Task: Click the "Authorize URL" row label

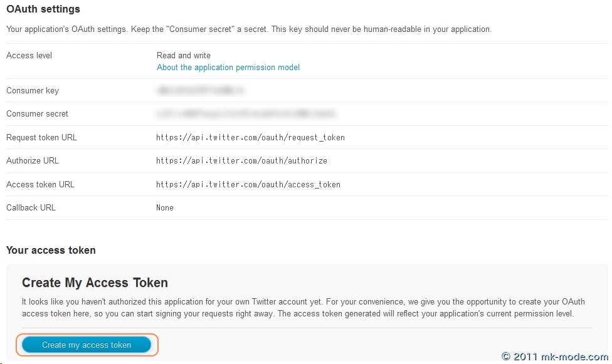Action: click(33, 160)
